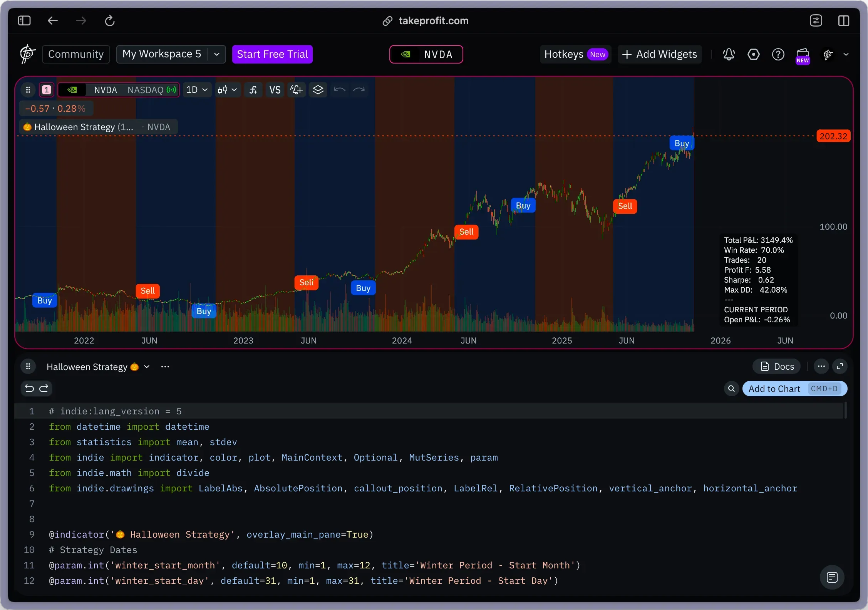Click the 202.32 price label on the axis
The image size is (868, 610).
point(833,136)
